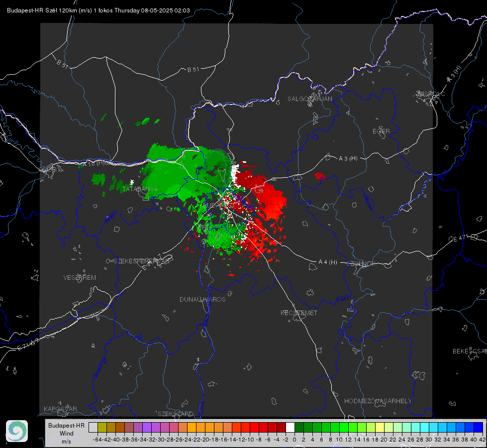
Task: Select the VESZPRÉM city label
Action: pyautogui.click(x=80, y=277)
